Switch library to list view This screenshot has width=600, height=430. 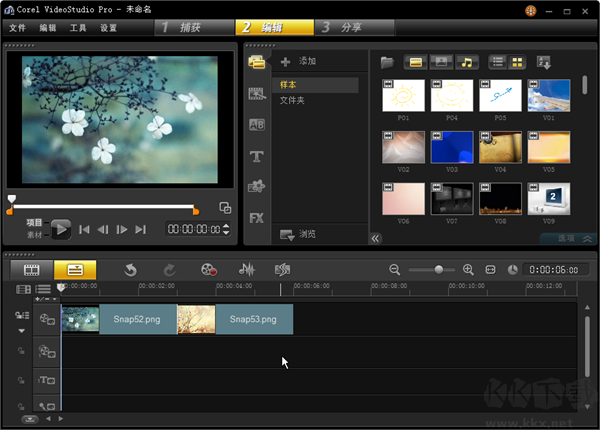[497, 62]
